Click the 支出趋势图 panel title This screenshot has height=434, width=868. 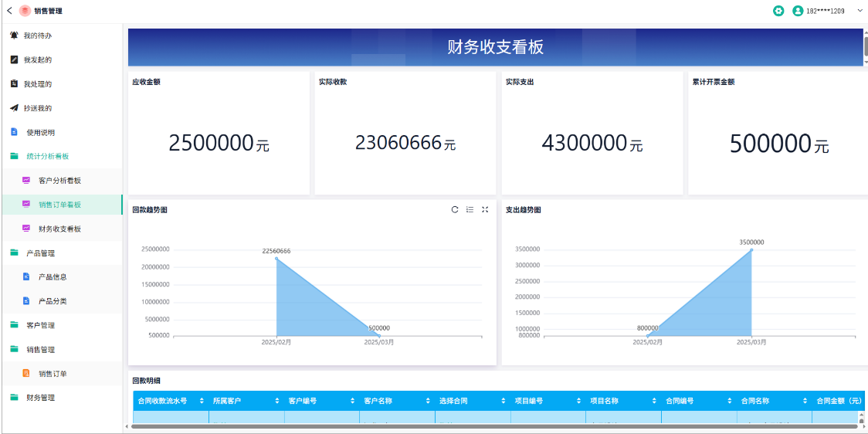click(523, 210)
